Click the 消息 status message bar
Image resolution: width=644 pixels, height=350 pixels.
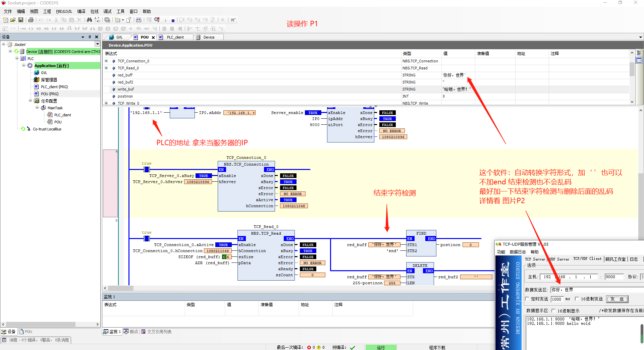[36, 340]
